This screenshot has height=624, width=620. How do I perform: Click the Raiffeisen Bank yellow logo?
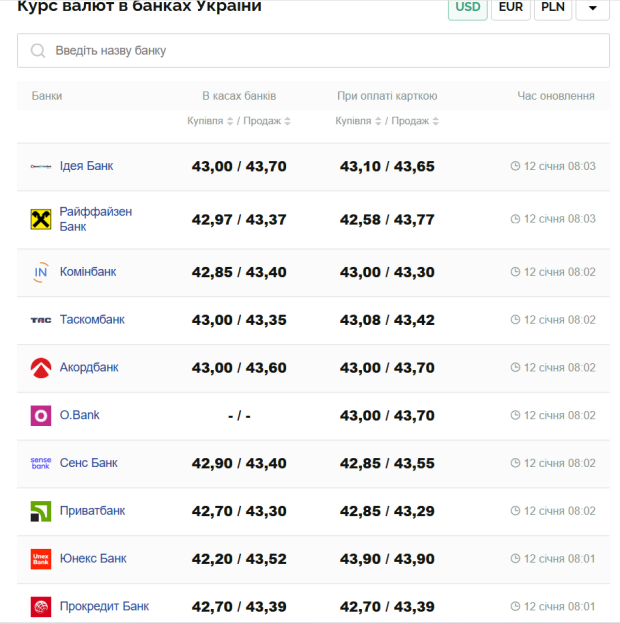click(x=41, y=219)
